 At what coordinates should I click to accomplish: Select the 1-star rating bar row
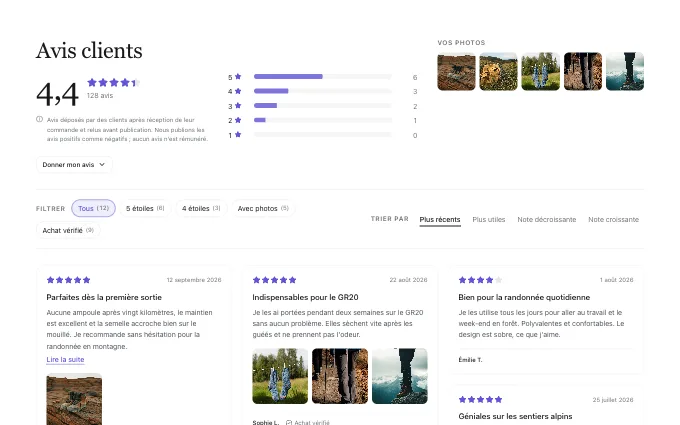tap(323, 135)
